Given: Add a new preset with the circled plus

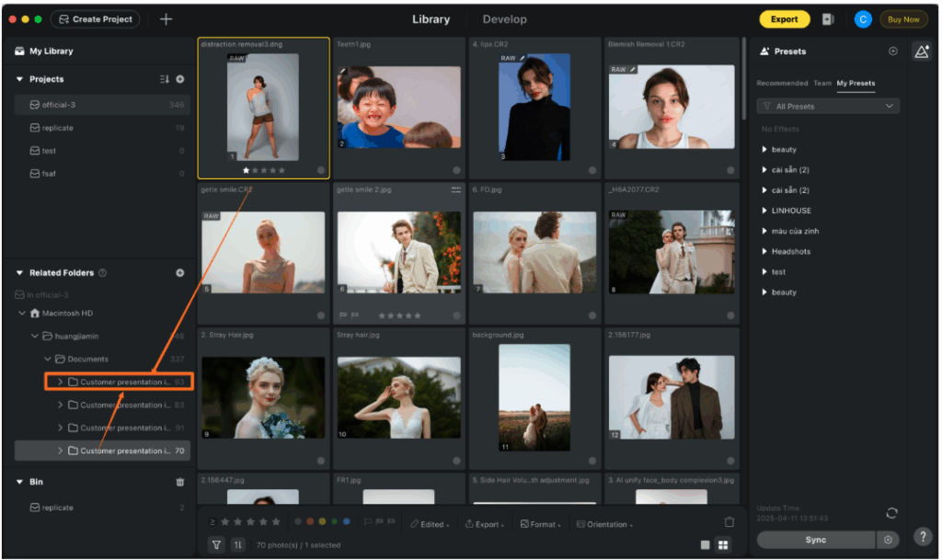Looking at the screenshot, I should click(x=893, y=51).
